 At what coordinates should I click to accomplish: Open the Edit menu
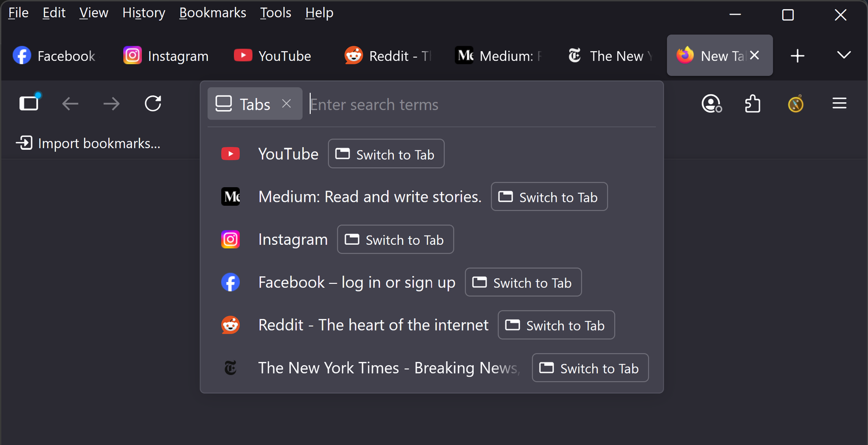[54, 12]
